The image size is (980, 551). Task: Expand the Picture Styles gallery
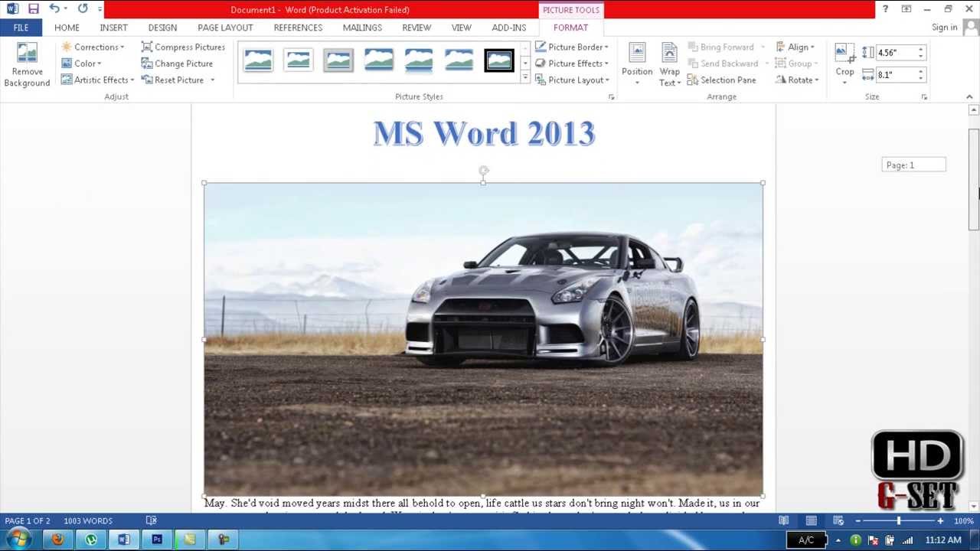525,77
